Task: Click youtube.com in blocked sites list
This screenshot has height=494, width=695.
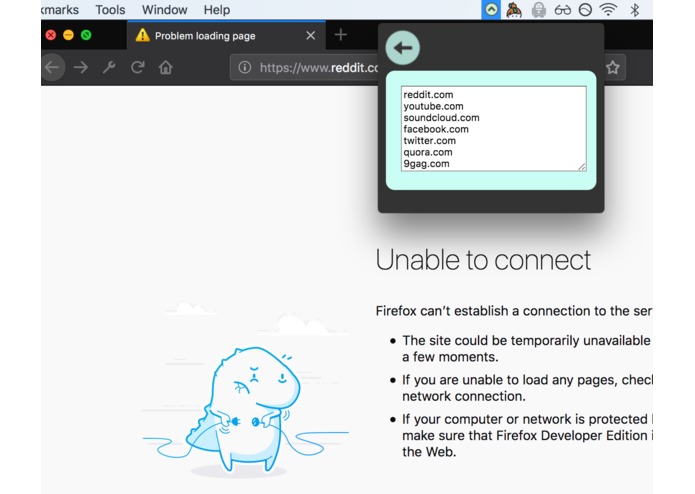Action: tap(433, 106)
